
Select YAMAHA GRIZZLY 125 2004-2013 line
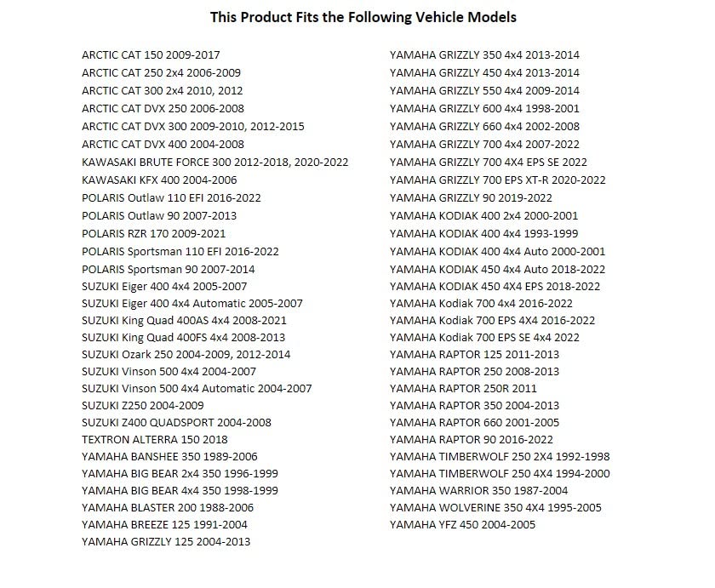point(166,542)
